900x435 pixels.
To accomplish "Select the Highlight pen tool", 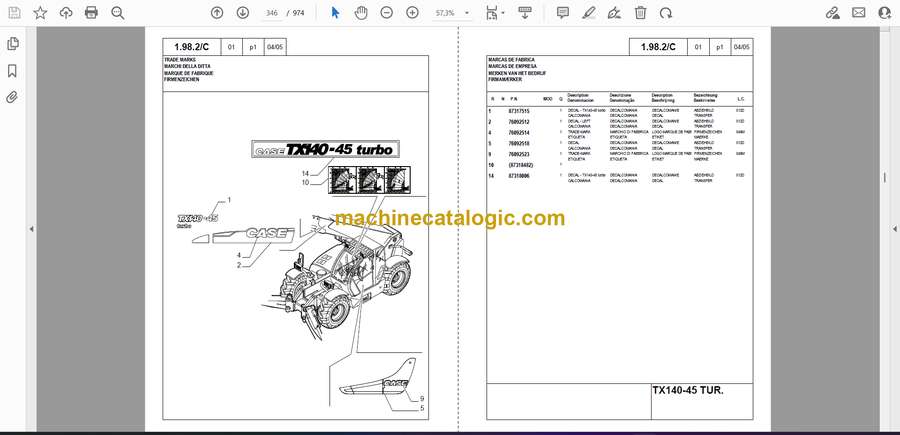I will pos(588,13).
